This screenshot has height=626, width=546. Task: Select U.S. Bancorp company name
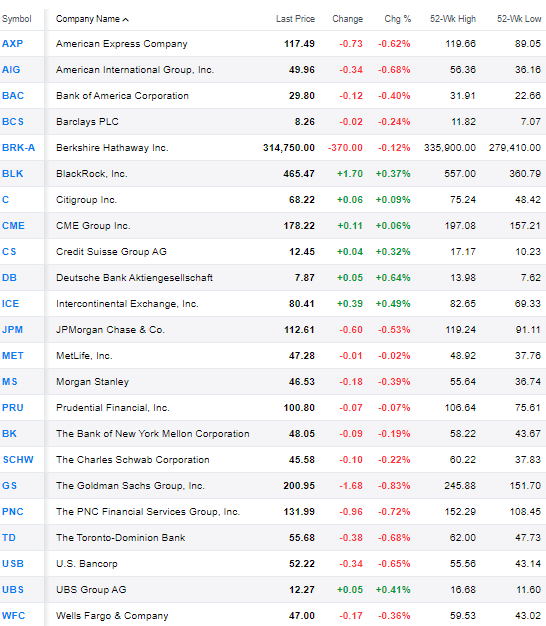click(87, 563)
